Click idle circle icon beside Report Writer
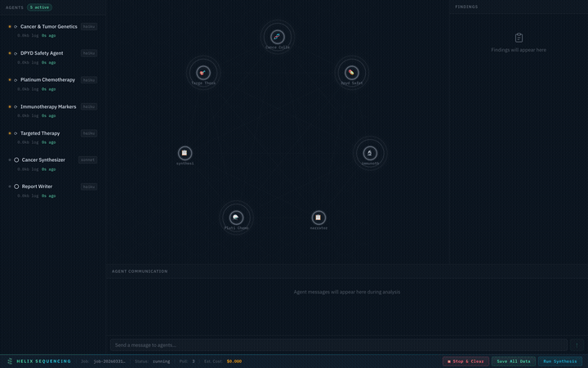The height and width of the screenshot is (368, 588). pos(16,186)
